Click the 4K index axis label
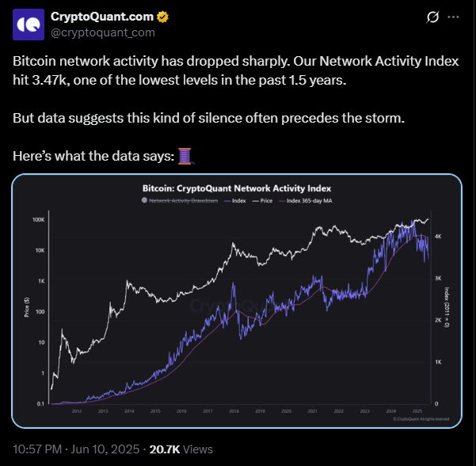Image resolution: width=476 pixels, height=466 pixels. [x=438, y=237]
